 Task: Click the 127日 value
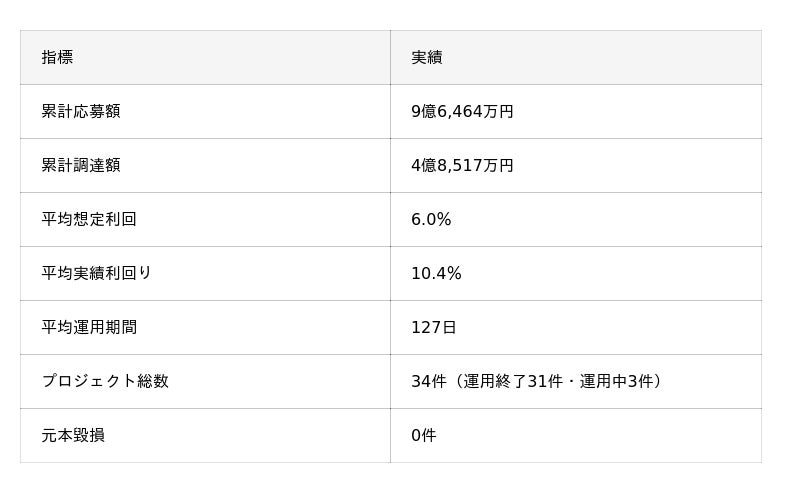coord(434,327)
